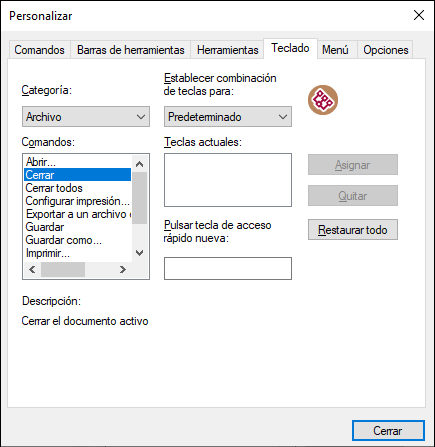
Task: Switch to the Comandos tab
Action: point(39,50)
